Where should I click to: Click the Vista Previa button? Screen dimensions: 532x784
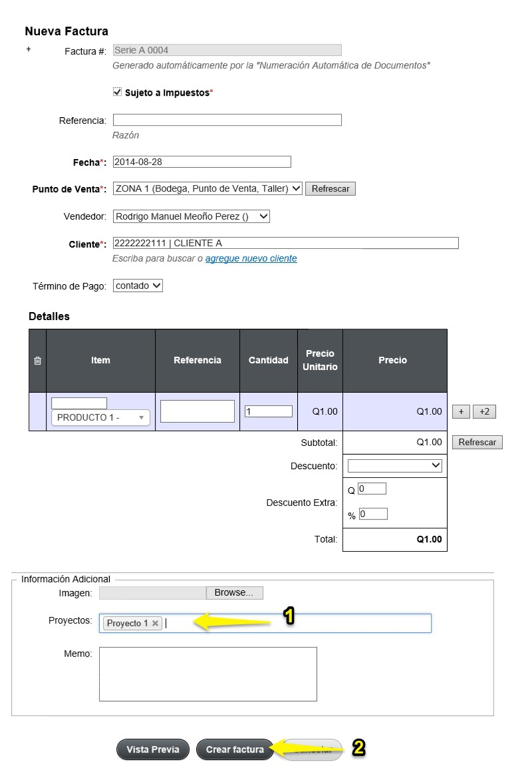point(153,749)
